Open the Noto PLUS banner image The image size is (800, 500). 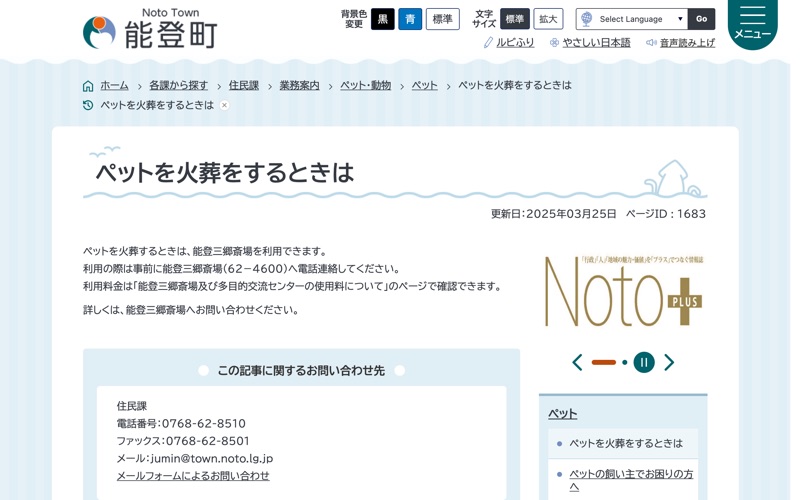point(623,291)
